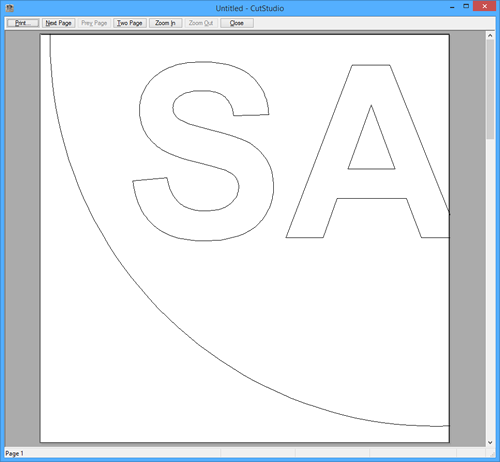The height and width of the screenshot is (462, 500).
Task: Click the vertical scrollbar thumb
Action: (x=490, y=89)
